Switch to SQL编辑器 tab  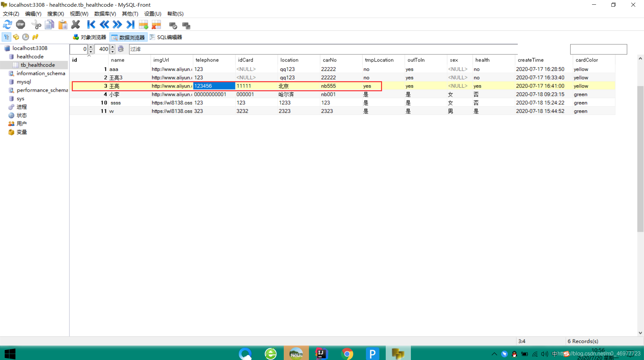tap(166, 37)
